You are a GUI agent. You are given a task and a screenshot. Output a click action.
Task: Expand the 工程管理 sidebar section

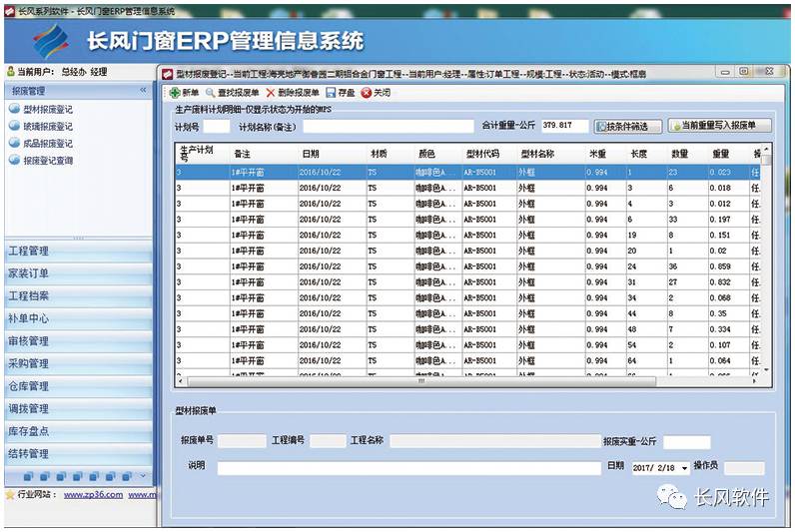(29, 251)
